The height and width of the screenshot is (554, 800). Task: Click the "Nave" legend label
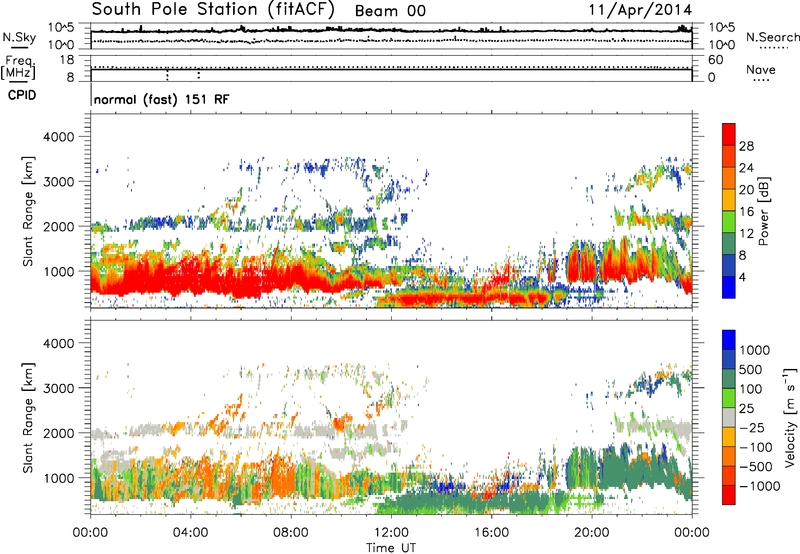tap(761, 69)
